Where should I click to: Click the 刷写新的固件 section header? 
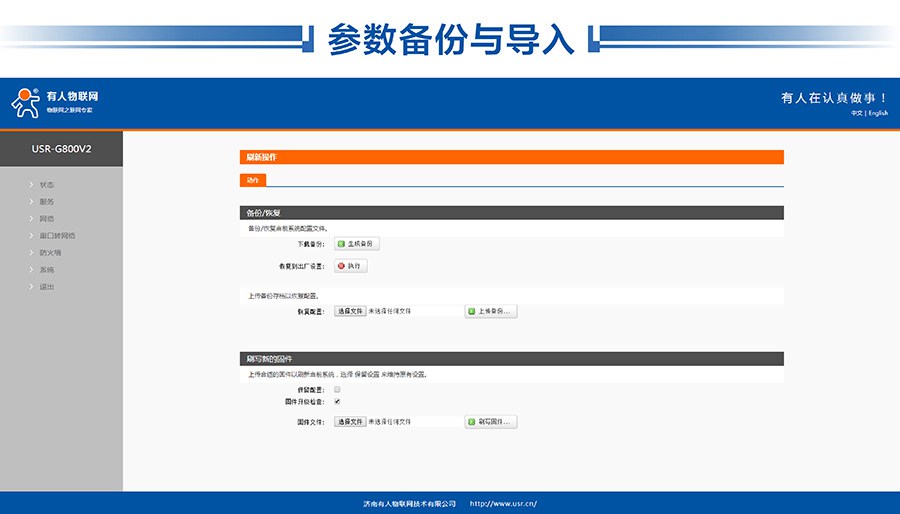(511, 359)
